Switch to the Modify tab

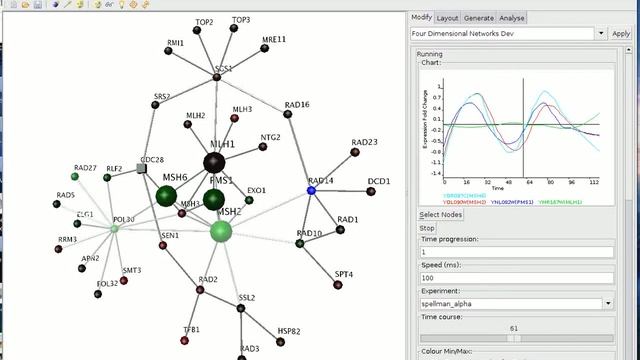coord(421,17)
